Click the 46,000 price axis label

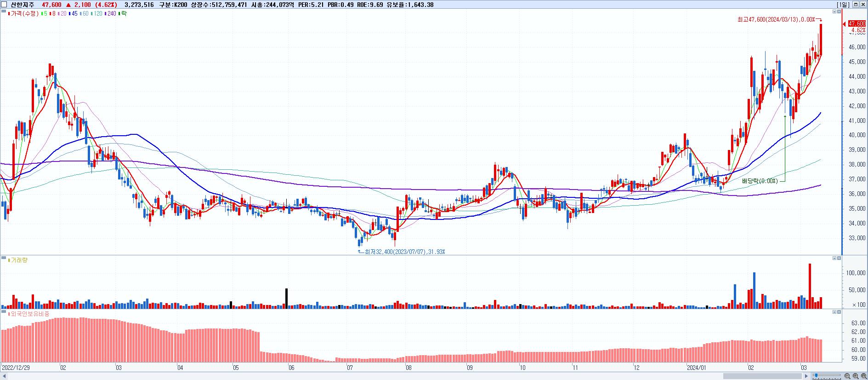[857, 47]
